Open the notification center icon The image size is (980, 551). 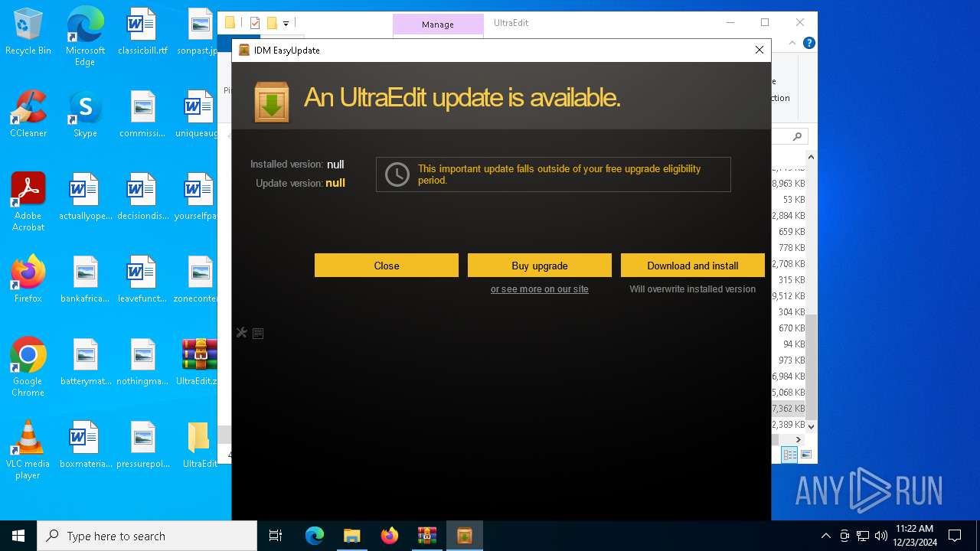[955, 536]
